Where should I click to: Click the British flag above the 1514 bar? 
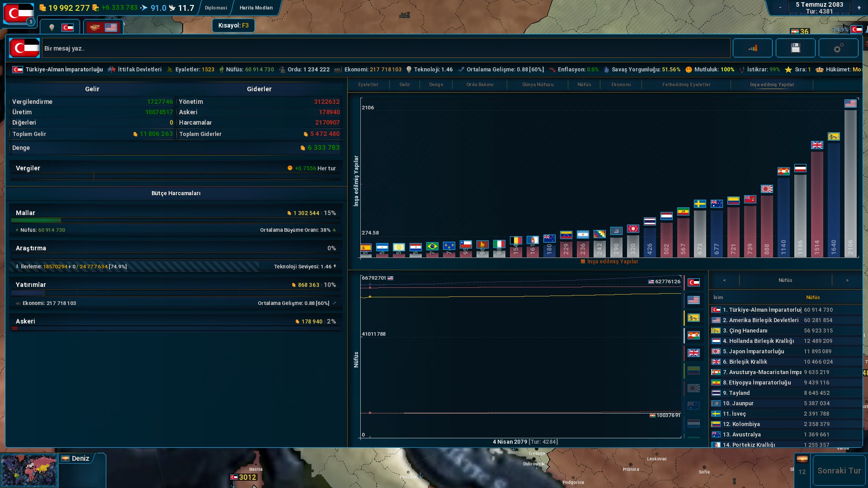817,145
